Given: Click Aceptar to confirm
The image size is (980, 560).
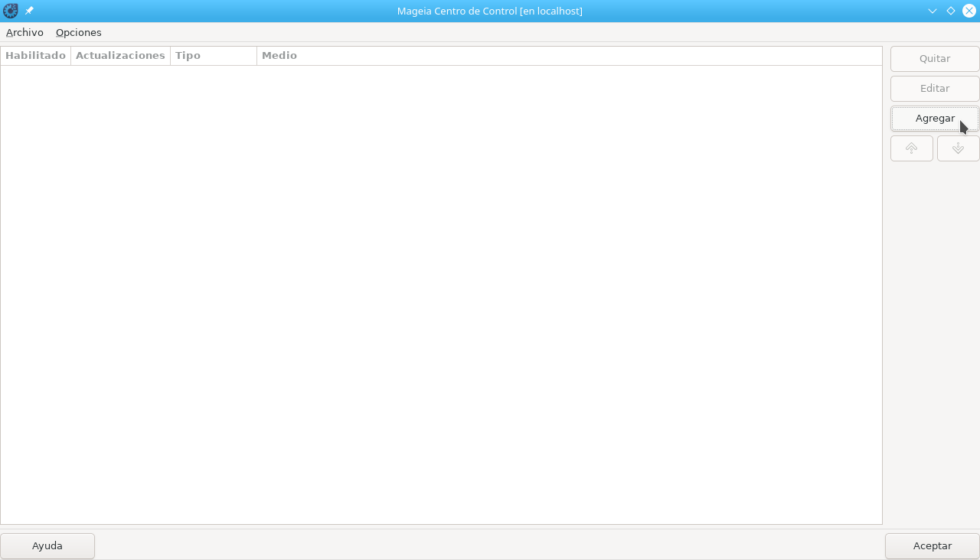Looking at the screenshot, I should tap(933, 546).
